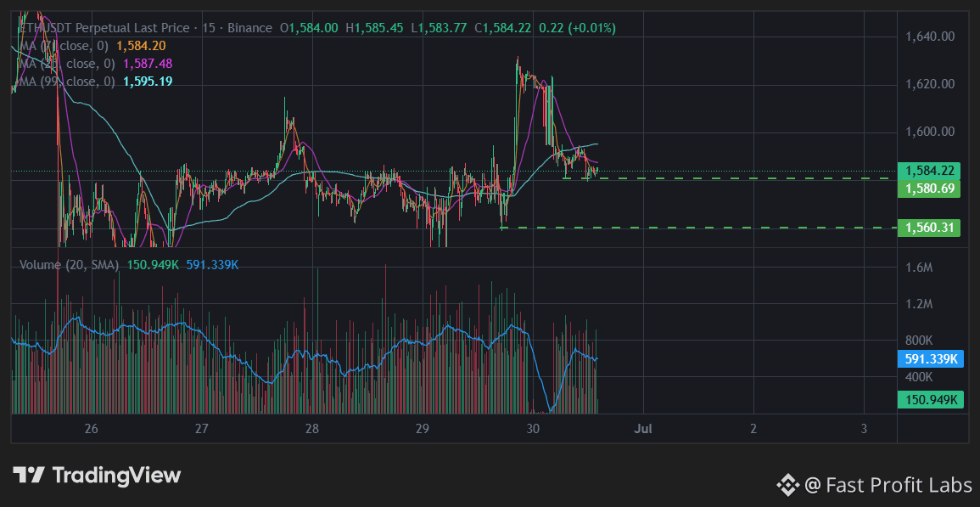This screenshot has height=507, width=980.
Task: Select the MA 99 value 1,595.19
Action: (148, 82)
